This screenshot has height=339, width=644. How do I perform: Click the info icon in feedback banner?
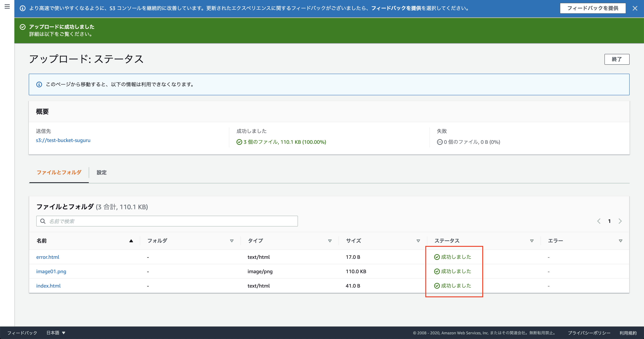[22, 8]
